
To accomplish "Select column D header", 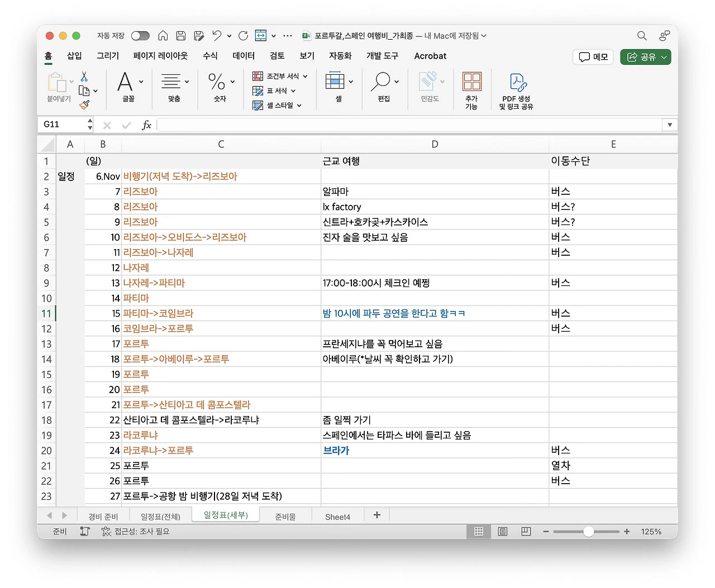I will pyautogui.click(x=435, y=144).
